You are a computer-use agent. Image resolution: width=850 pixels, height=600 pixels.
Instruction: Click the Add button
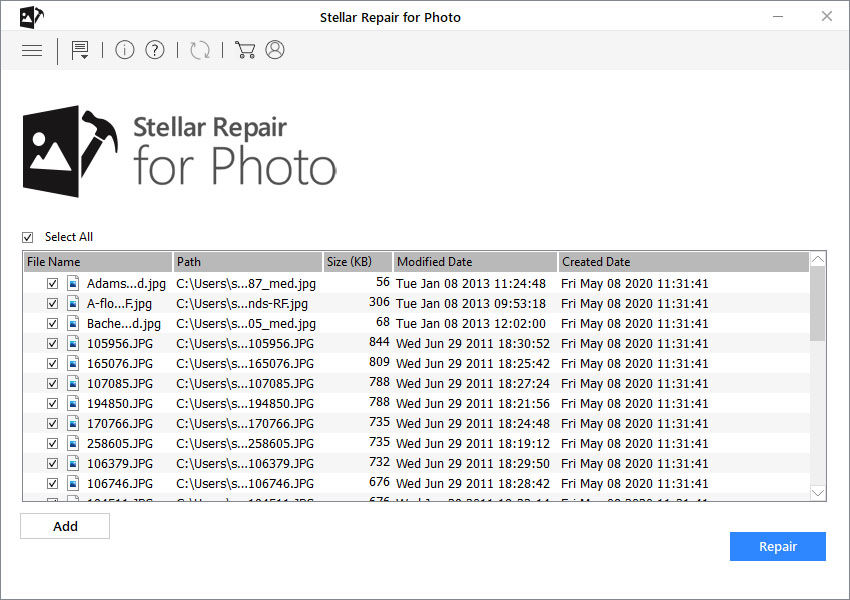pos(64,526)
